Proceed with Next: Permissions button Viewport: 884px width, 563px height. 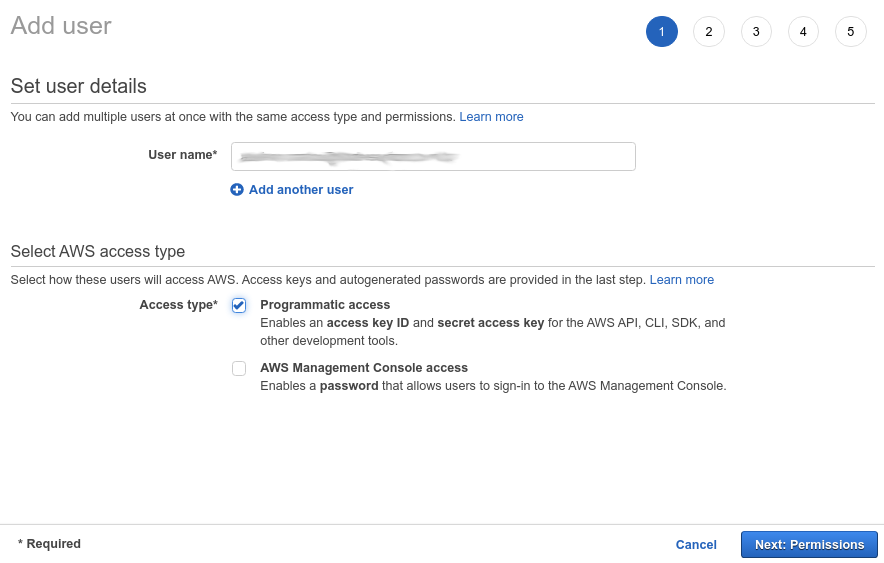(x=809, y=545)
